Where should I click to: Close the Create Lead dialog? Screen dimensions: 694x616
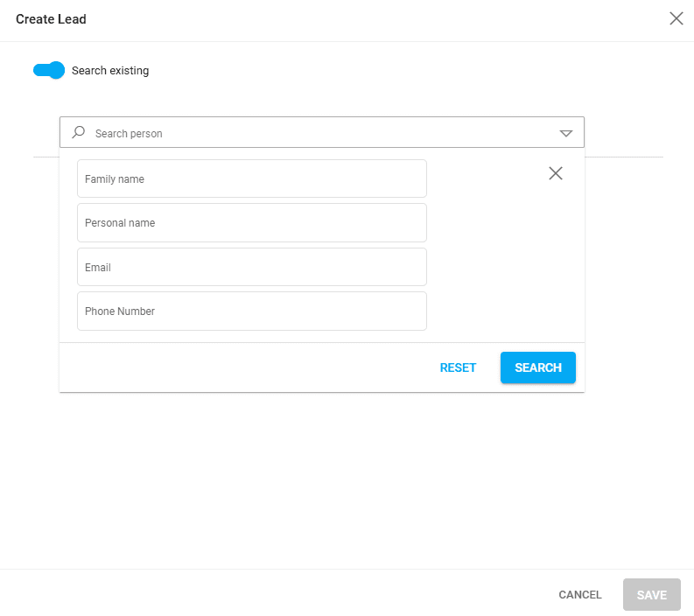[676, 18]
